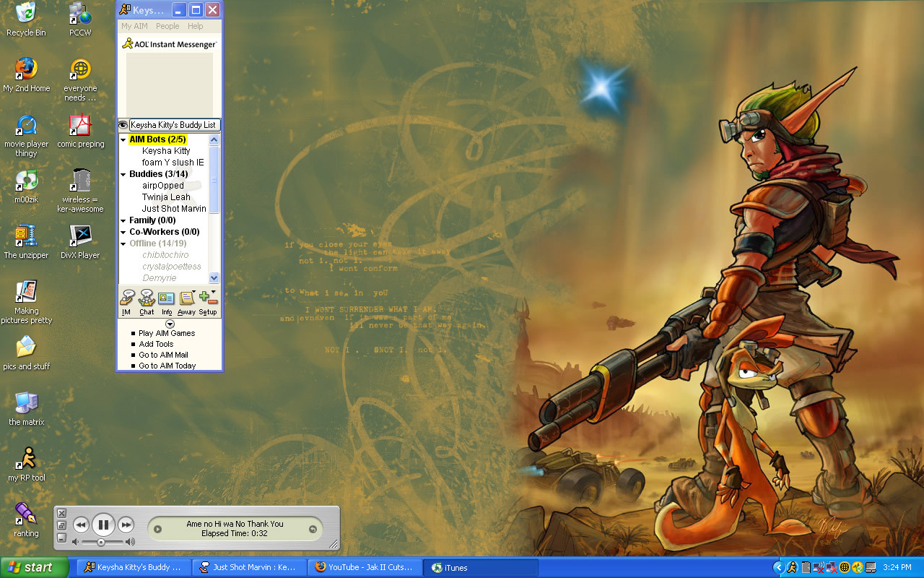Select the Making pictures pretty icon
The image size is (924, 578).
tap(26, 302)
